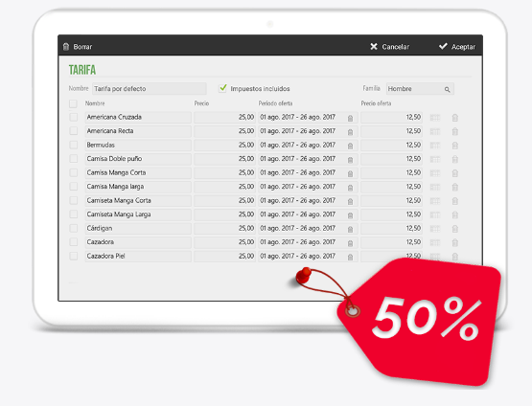
Task: Confirm with the Aceptar button
Action: 457,46
